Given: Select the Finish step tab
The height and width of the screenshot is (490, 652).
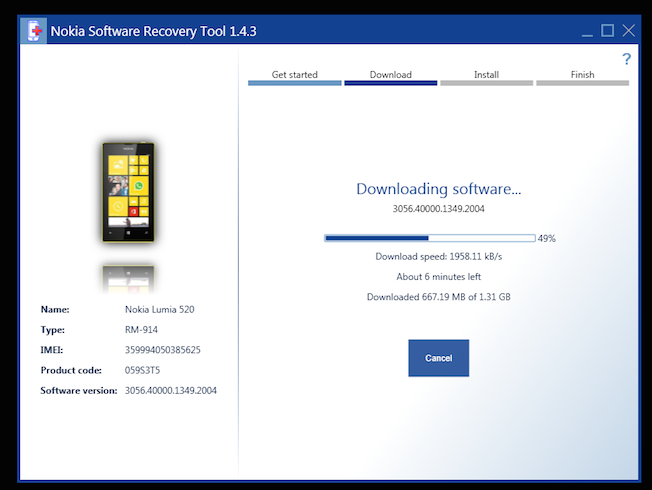Looking at the screenshot, I should (x=583, y=77).
